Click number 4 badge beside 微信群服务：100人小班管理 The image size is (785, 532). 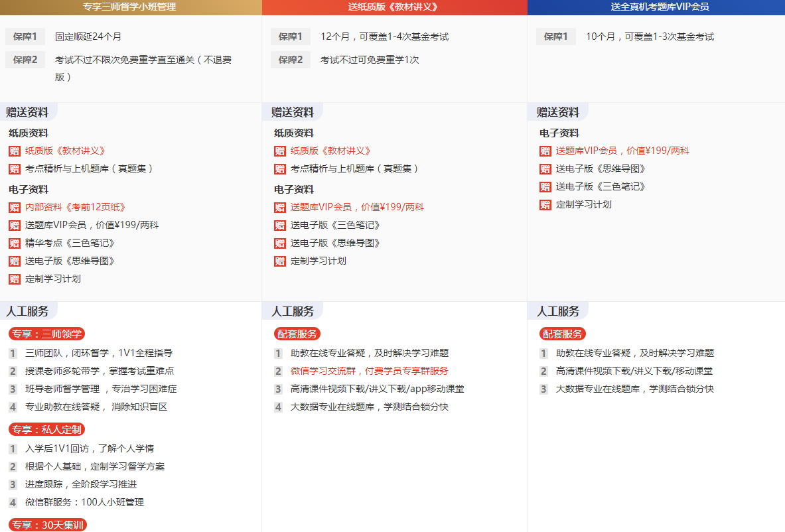coord(13,502)
